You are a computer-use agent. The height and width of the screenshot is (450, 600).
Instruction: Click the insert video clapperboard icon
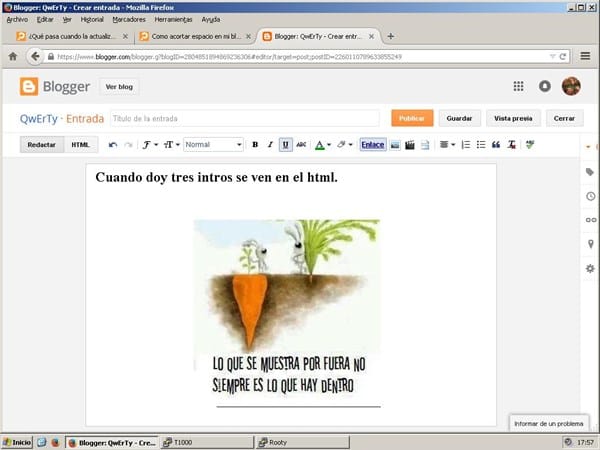(x=409, y=145)
